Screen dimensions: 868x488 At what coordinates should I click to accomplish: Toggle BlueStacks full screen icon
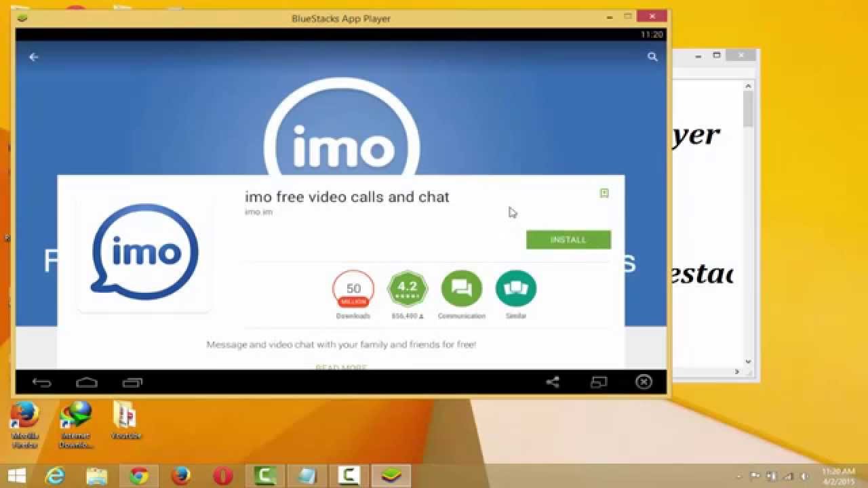click(599, 382)
